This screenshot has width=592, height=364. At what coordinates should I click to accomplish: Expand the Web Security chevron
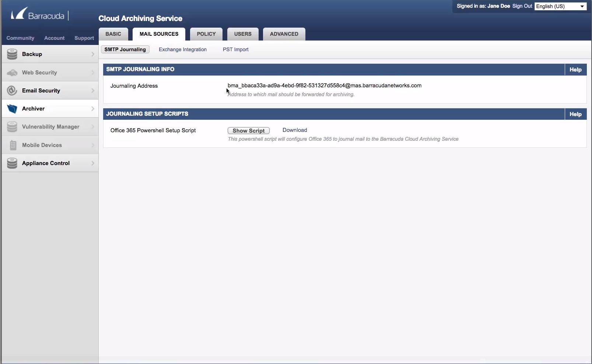pyautogui.click(x=93, y=73)
